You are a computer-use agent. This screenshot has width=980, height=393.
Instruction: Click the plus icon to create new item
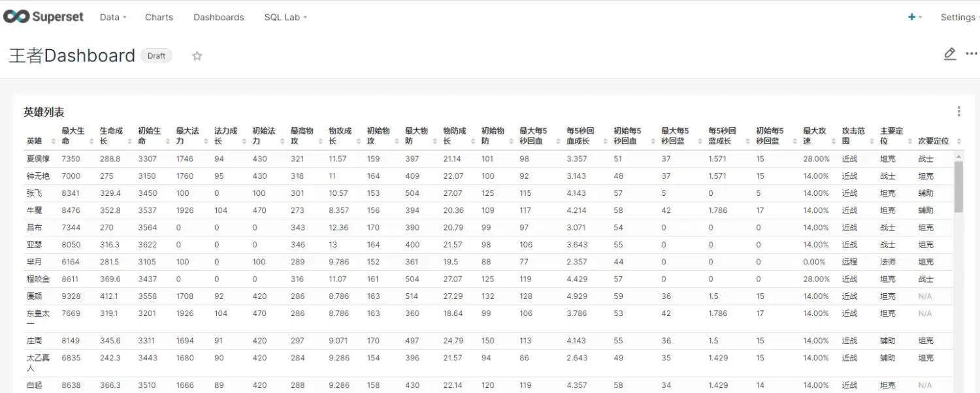tap(911, 17)
